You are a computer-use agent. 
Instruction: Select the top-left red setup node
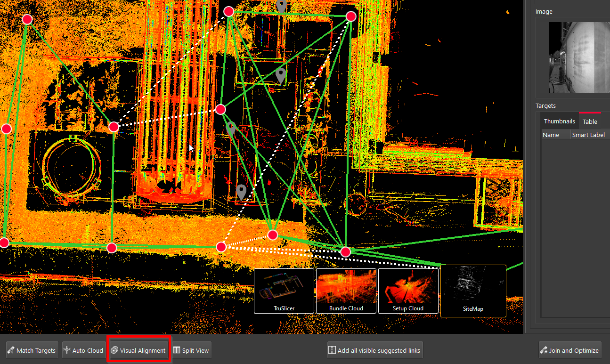(x=27, y=19)
